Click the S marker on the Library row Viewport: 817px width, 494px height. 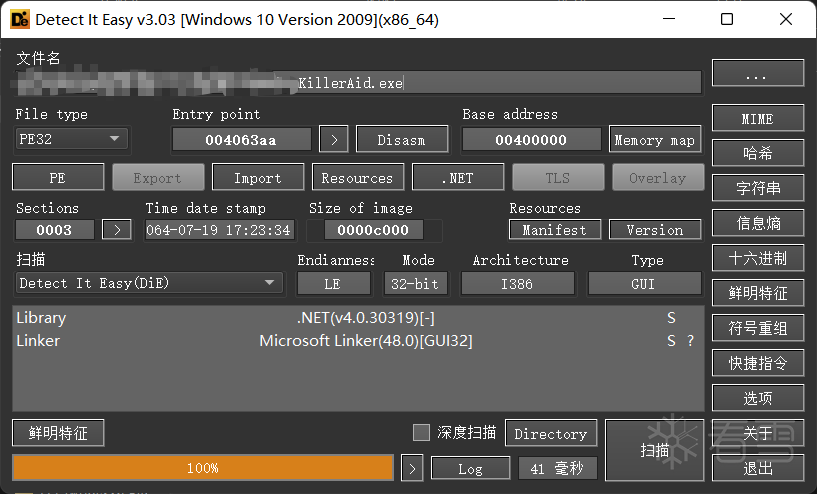(671, 317)
